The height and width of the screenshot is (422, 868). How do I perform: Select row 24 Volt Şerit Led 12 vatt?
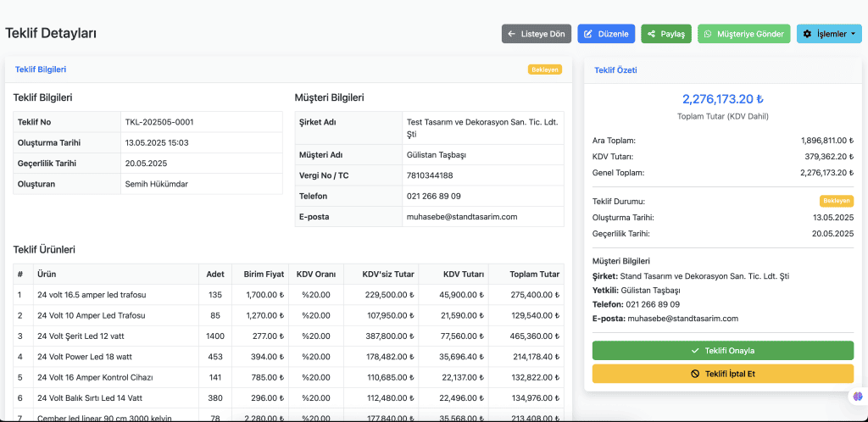288,336
